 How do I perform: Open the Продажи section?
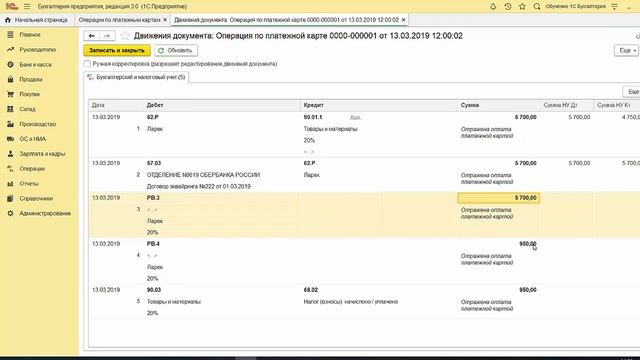click(x=31, y=79)
